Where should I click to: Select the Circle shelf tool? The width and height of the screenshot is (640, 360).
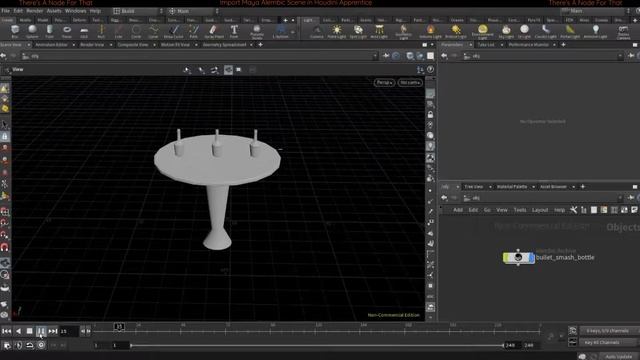tap(136, 31)
